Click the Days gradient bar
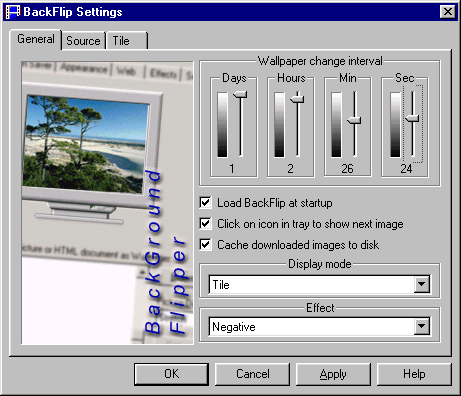Image resolution: width=461 pixels, height=396 pixels. tap(222, 124)
